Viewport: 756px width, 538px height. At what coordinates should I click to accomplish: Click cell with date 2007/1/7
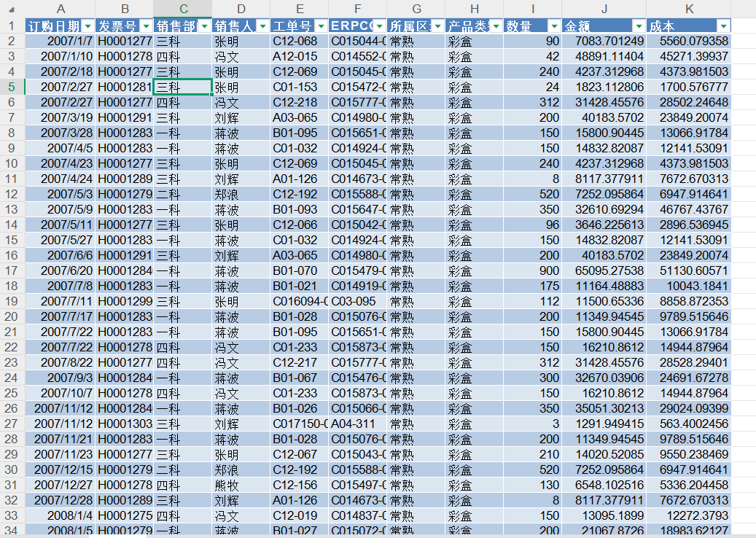point(61,42)
